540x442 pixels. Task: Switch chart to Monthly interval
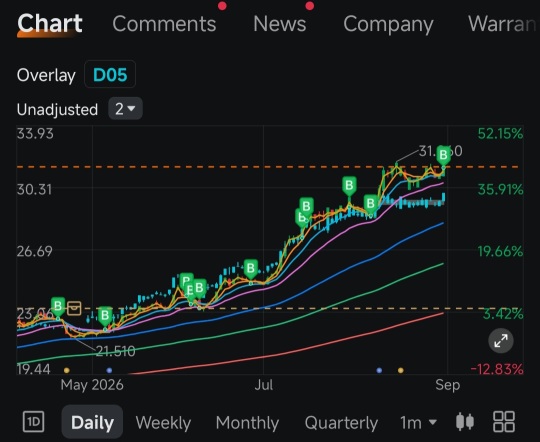247,423
